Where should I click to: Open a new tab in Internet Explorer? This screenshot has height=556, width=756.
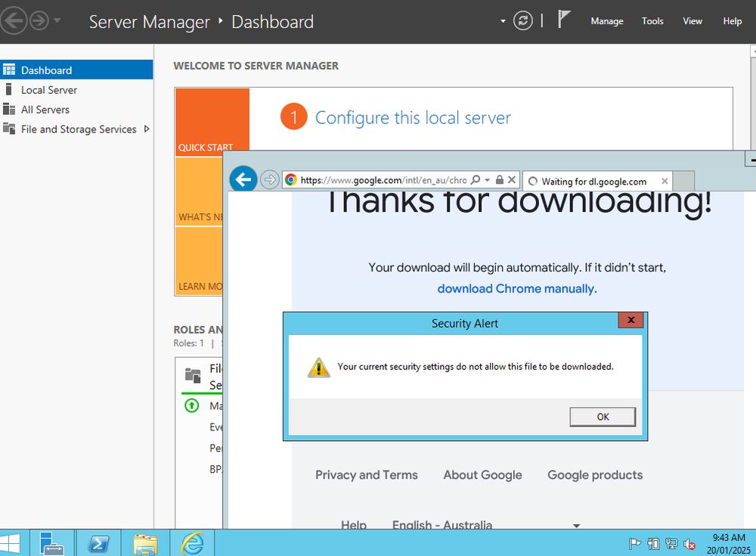coord(683,182)
